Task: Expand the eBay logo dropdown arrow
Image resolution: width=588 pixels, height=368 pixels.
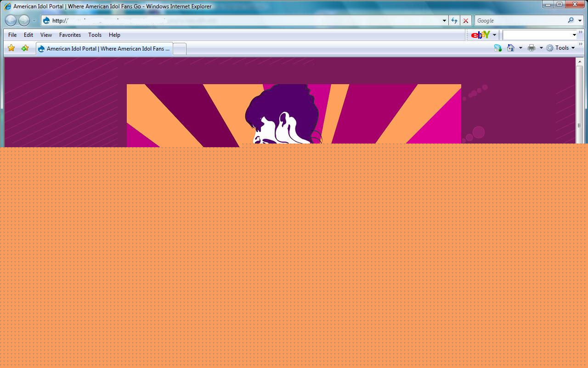Action: [494, 35]
